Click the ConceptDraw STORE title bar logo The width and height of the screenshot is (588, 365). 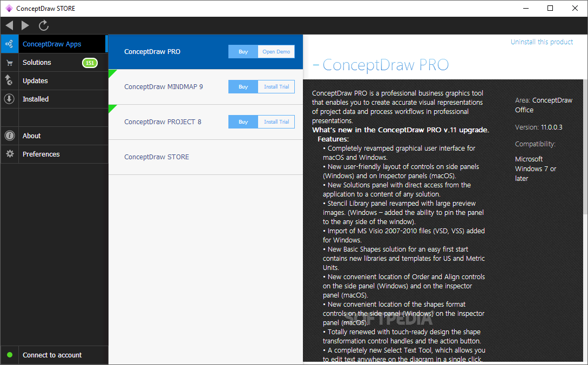[x=9, y=8]
